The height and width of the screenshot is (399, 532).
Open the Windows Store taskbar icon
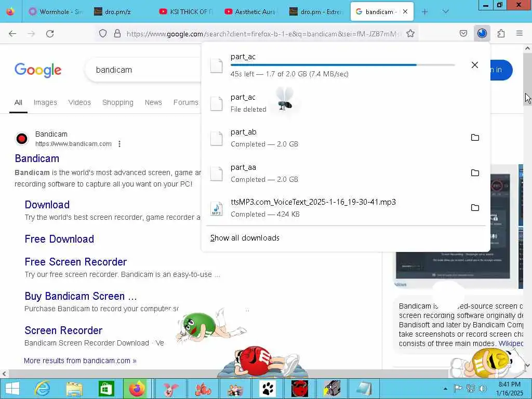click(x=106, y=389)
